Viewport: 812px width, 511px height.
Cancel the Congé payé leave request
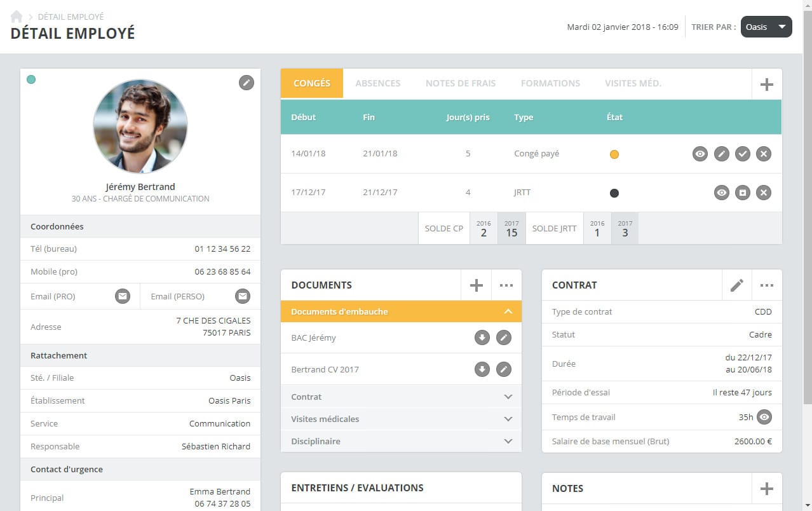(x=764, y=154)
